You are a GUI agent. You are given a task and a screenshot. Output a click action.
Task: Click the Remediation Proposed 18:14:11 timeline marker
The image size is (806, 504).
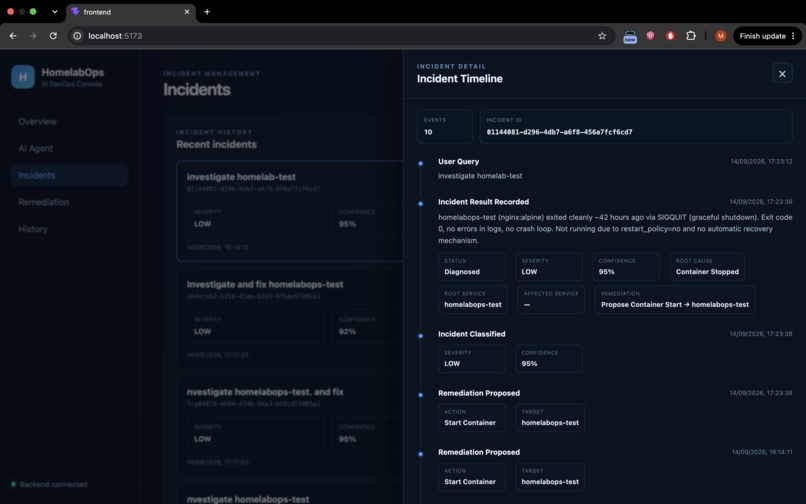420,454
